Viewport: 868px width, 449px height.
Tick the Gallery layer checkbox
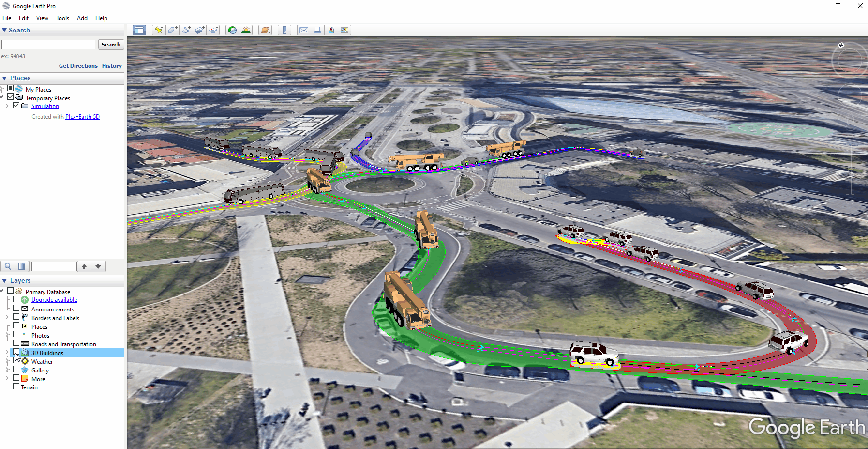(x=16, y=369)
